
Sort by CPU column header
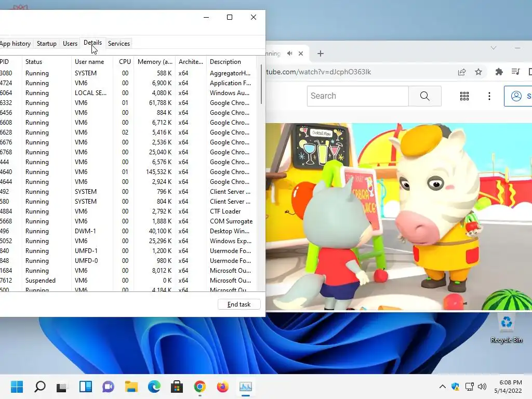(124, 62)
